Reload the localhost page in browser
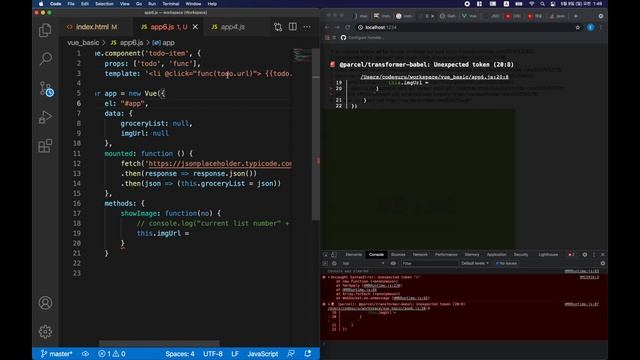The image size is (640, 360). pyautogui.click(x=347, y=27)
